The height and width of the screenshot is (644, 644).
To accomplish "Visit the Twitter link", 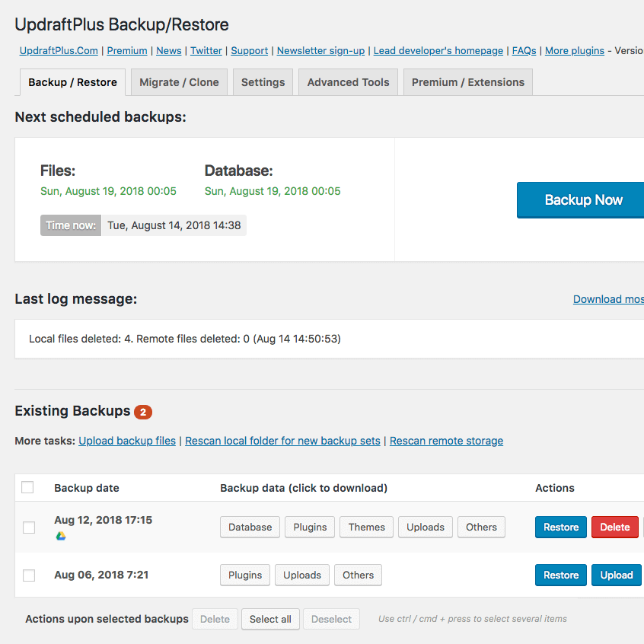I will [x=206, y=50].
